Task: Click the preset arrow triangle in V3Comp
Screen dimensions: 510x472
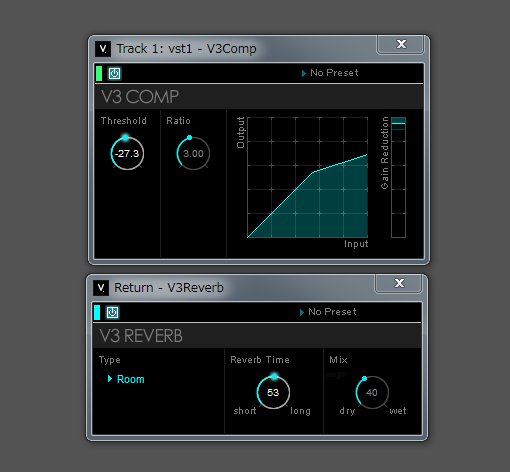Action: point(303,73)
